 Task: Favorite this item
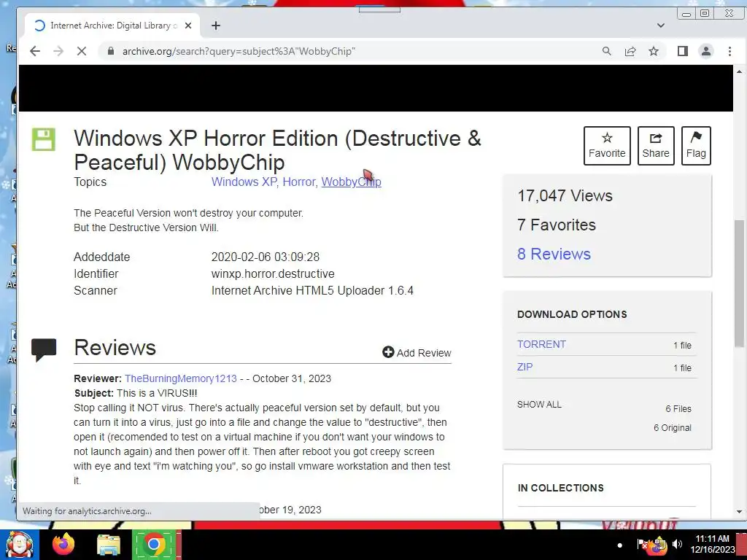tap(607, 146)
